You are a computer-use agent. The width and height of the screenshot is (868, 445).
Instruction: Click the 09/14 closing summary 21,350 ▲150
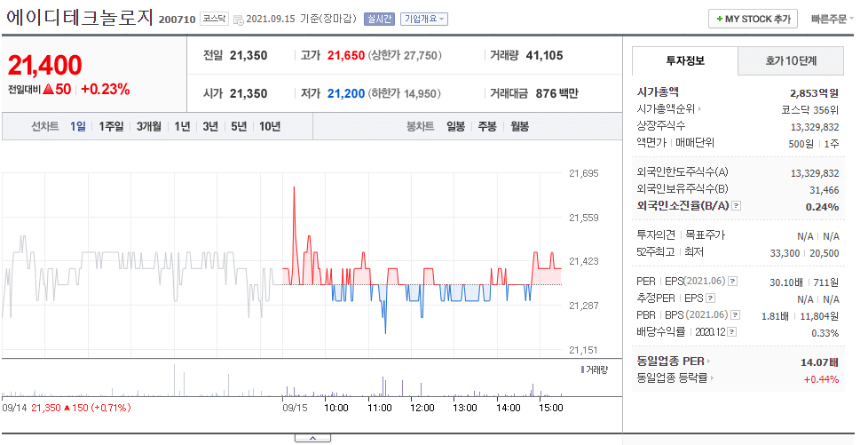coord(82,408)
